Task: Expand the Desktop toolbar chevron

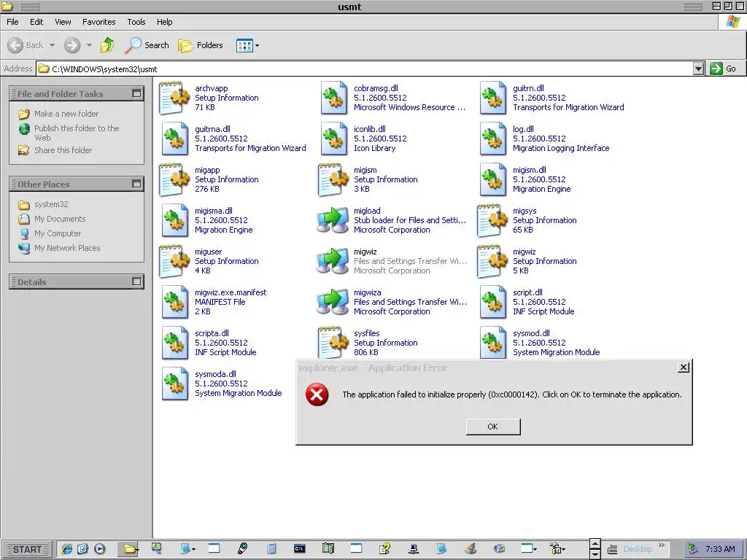Action: [x=661, y=545]
